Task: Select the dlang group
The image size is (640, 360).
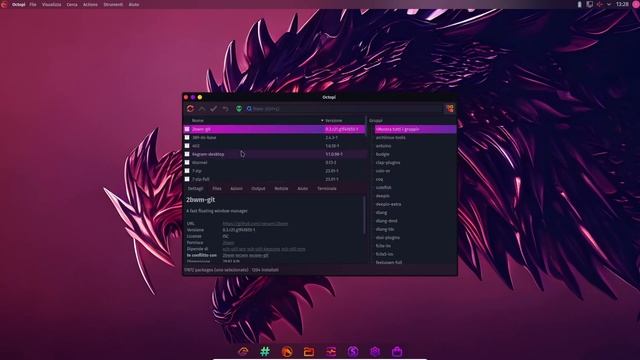Action: (381, 212)
